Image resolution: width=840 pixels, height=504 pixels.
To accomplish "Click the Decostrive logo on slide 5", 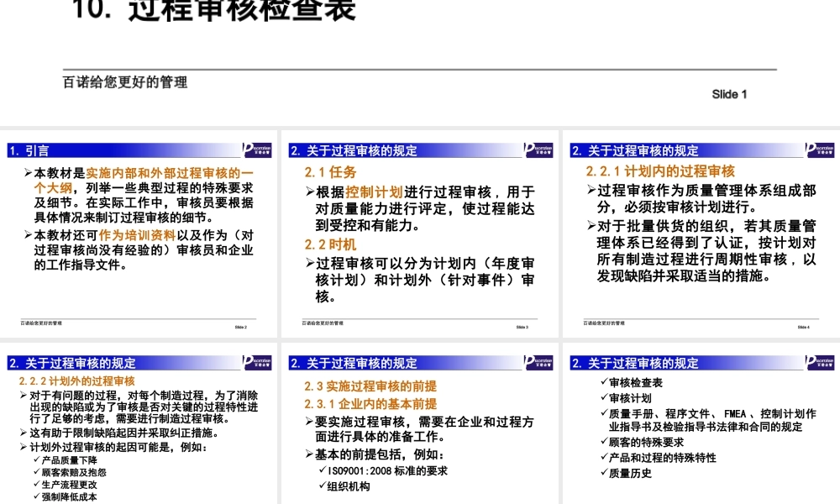I will (258, 364).
